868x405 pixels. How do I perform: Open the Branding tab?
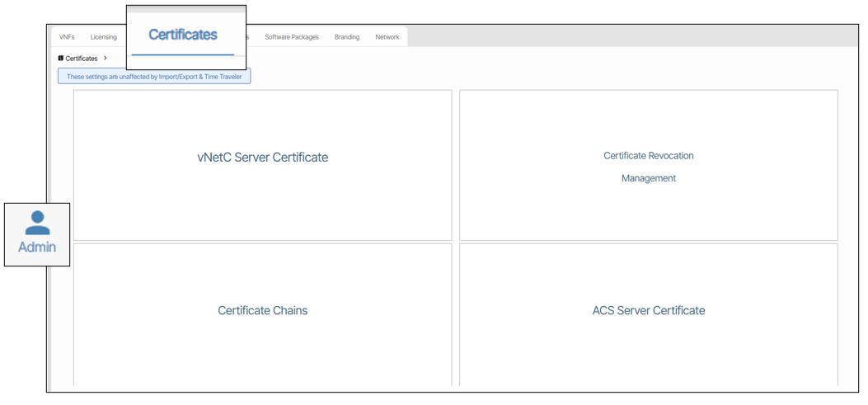[x=346, y=37]
